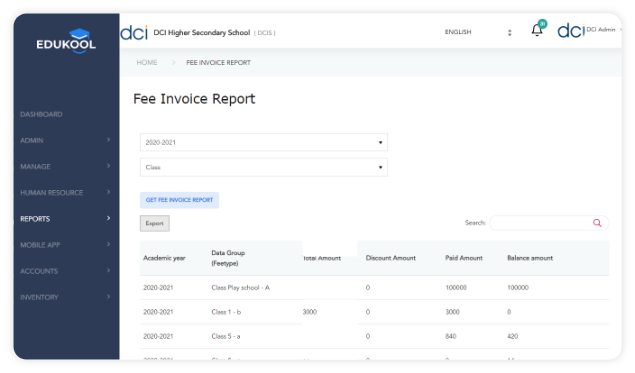Expand the Manage chevron arrow
This screenshot has height=373, width=635.
(109, 166)
